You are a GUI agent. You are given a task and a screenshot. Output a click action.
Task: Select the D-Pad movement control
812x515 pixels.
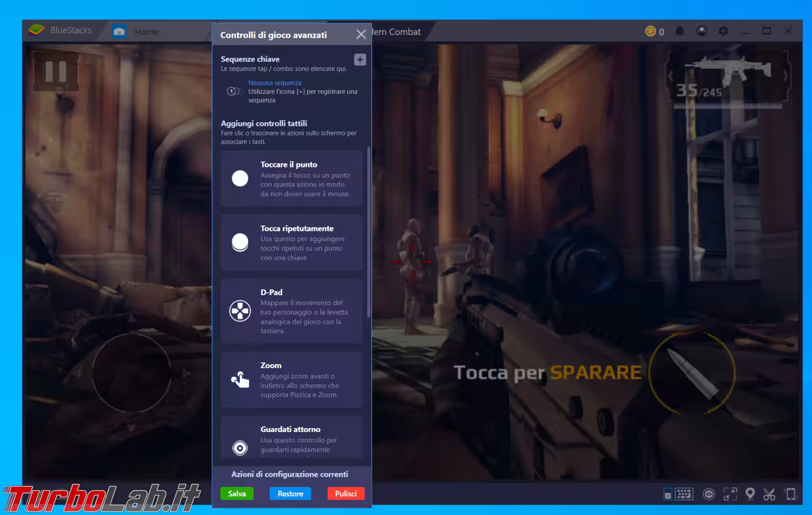(291, 311)
